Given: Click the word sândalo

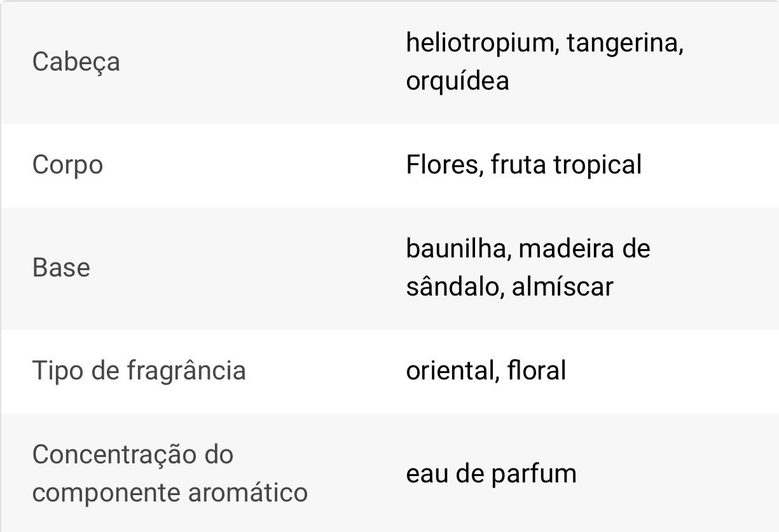Looking at the screenshot, I should coord(450,287).
